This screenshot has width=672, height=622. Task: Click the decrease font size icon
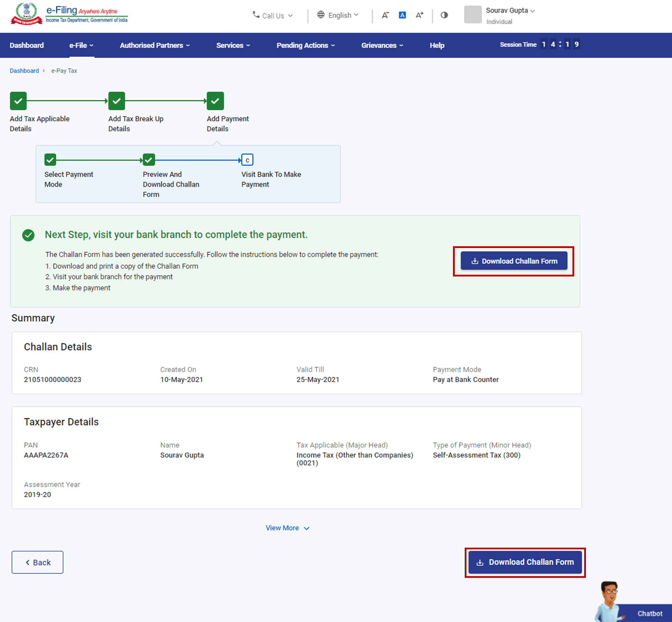click(385, 15)
